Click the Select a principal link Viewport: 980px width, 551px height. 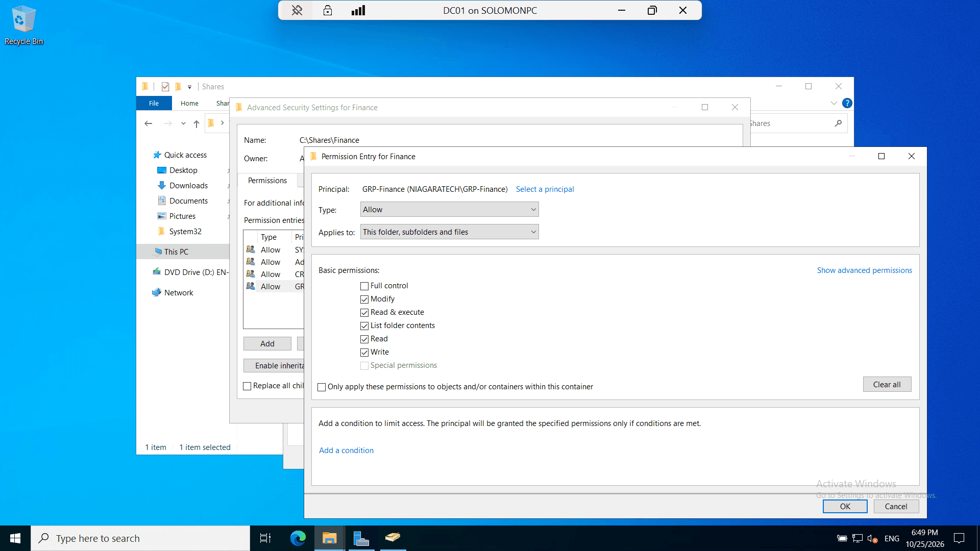click(545, 189)
